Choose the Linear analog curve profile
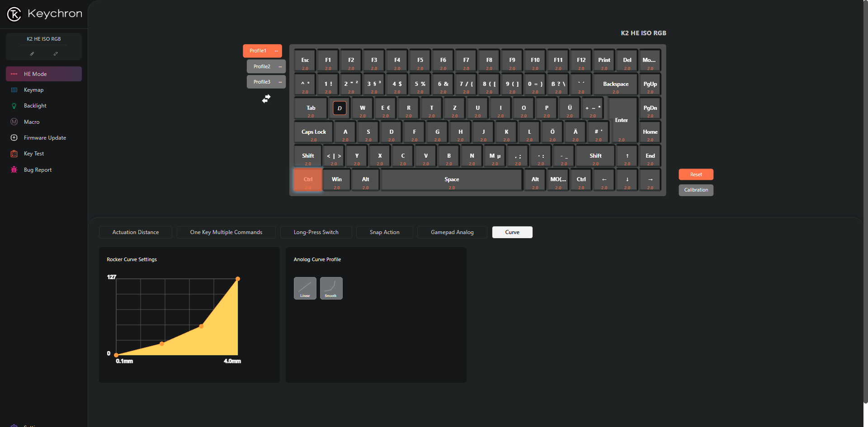Image resolution: width=868 pixels, height=427 pixels. [x=305, y=288]
